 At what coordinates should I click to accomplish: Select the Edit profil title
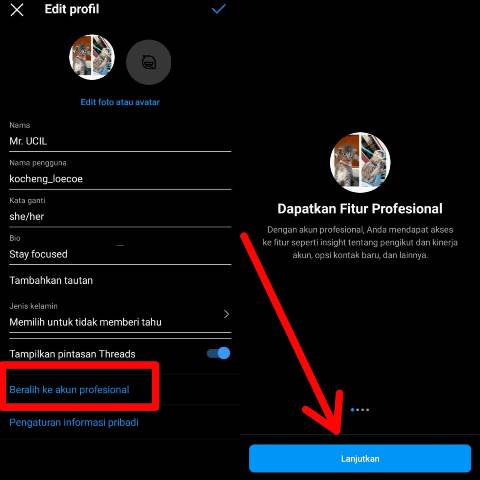(x=72, y=9)
